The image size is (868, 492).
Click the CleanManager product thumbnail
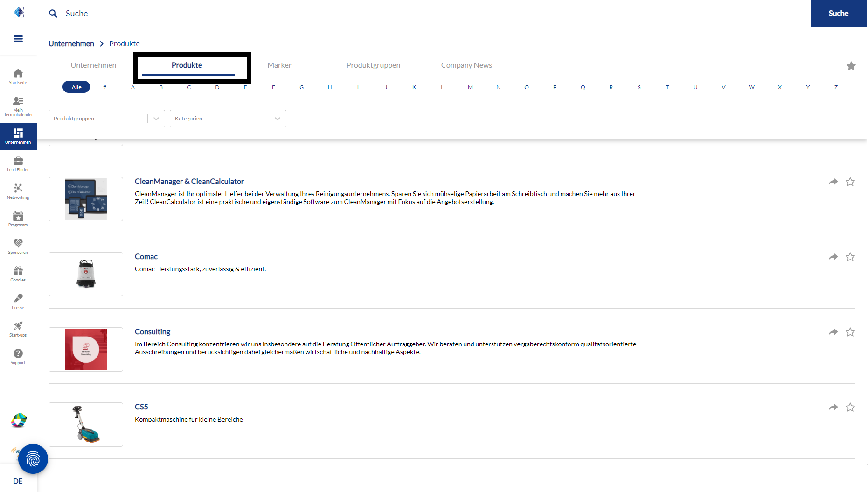(x=86, y=199)
